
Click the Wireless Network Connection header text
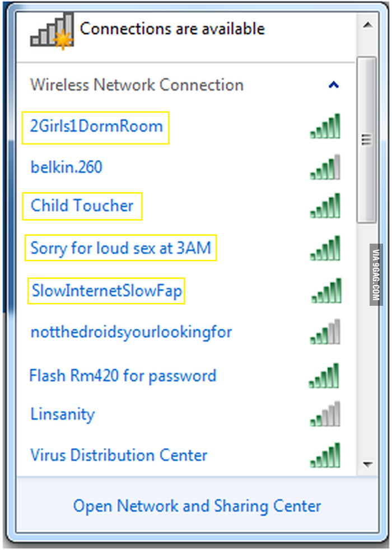137,85
